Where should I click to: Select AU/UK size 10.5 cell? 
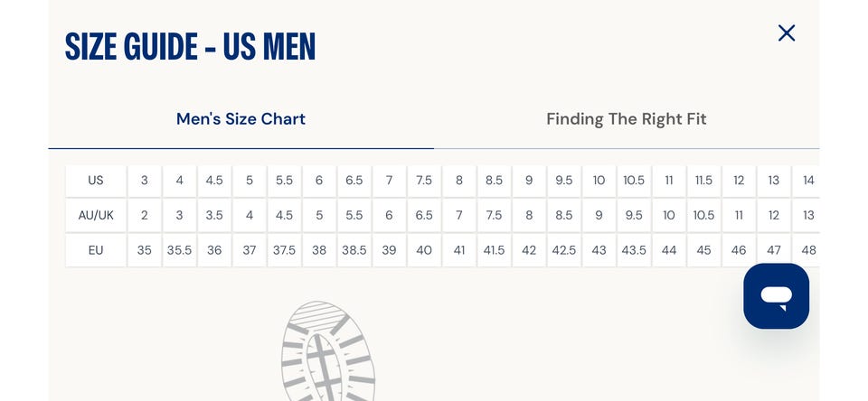[x=703, y=216]
